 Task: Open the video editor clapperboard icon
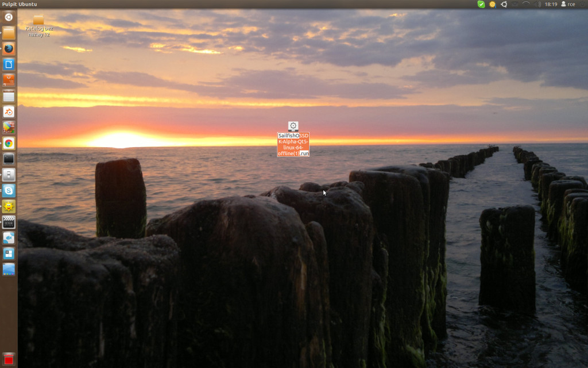coord(9,222)
